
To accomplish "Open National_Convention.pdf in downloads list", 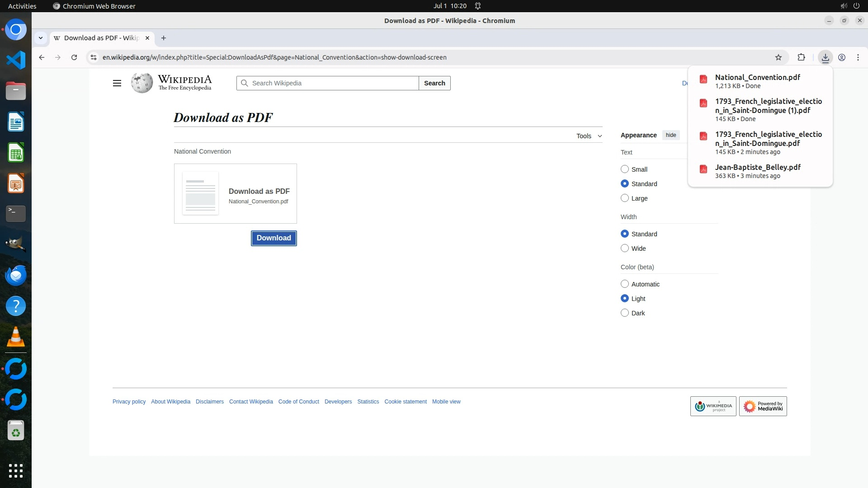I will pyautogui.click(x=757, y=77).
